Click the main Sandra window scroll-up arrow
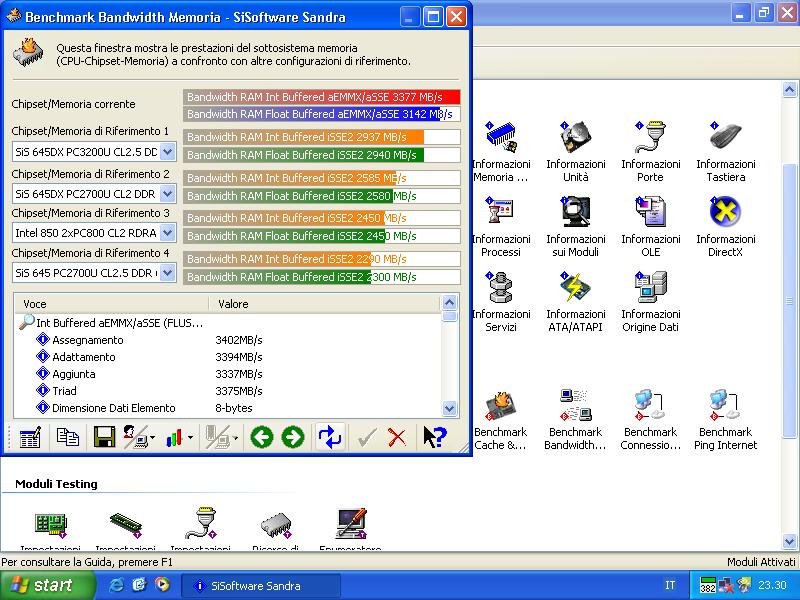 point(789,90)
